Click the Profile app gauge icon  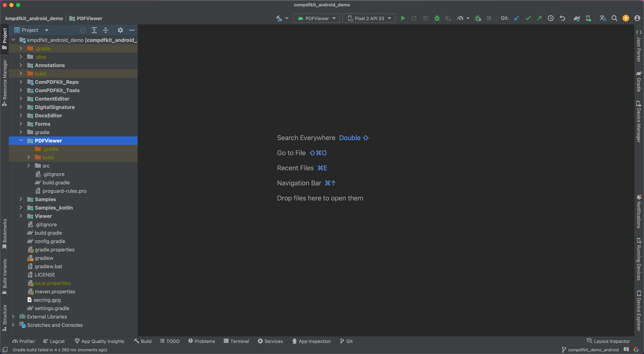[x=460, y=18]
